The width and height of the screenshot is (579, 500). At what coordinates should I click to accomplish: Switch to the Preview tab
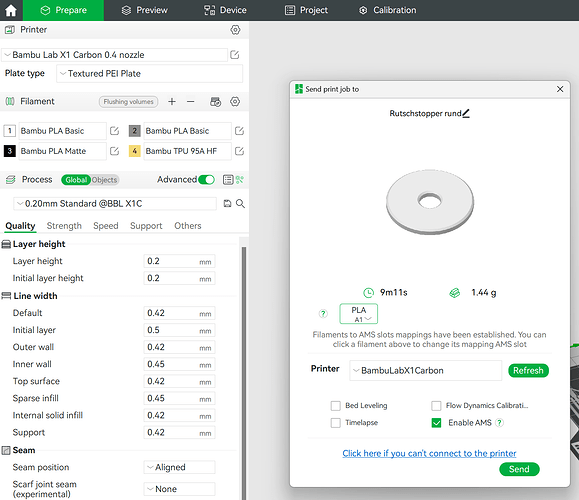(145, 10)
